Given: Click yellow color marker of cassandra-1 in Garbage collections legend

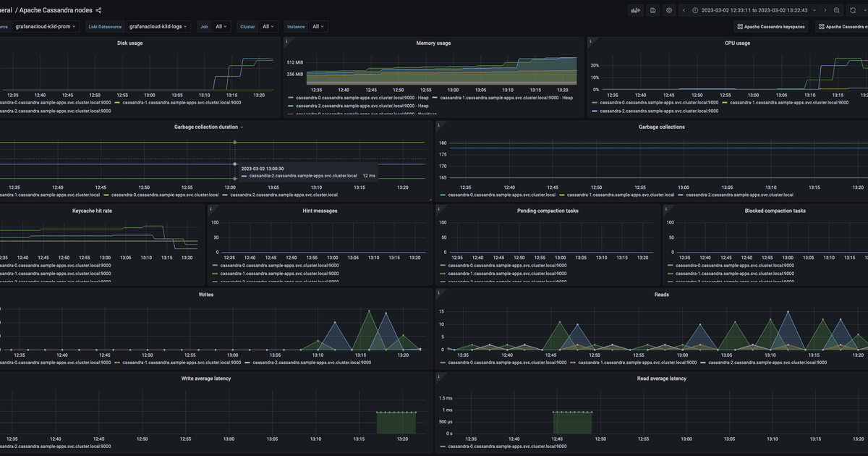Looking at the screenshot, I should [x=561, y=195].
